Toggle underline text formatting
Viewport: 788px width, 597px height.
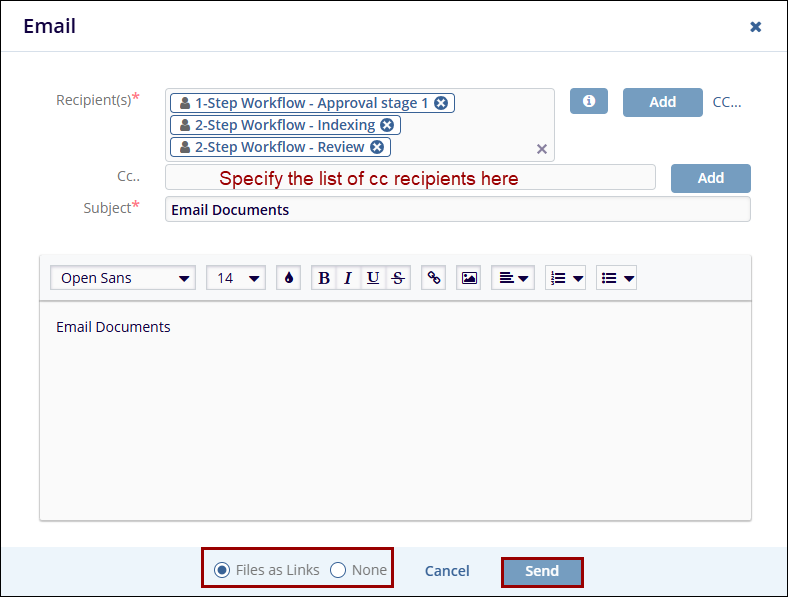373,278
